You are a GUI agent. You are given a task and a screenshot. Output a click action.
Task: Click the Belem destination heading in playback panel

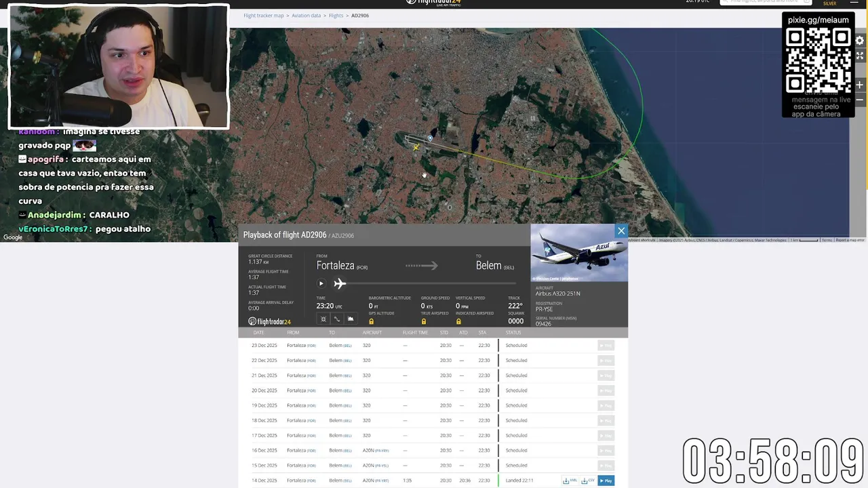[488, 266]
